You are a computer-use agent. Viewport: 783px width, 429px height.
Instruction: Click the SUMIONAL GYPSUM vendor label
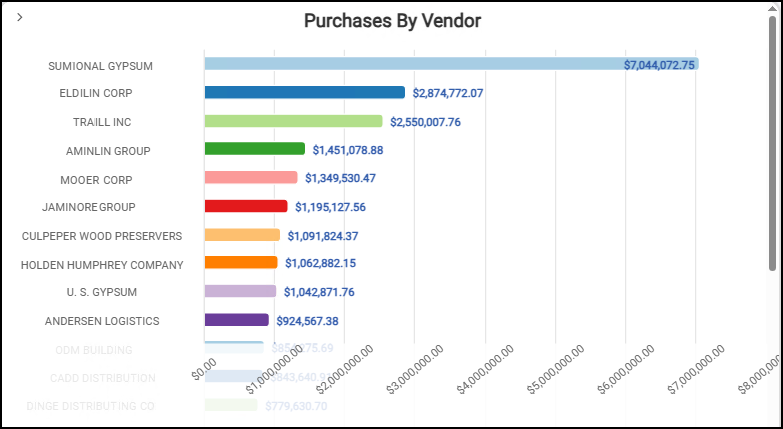click(100, 66)
